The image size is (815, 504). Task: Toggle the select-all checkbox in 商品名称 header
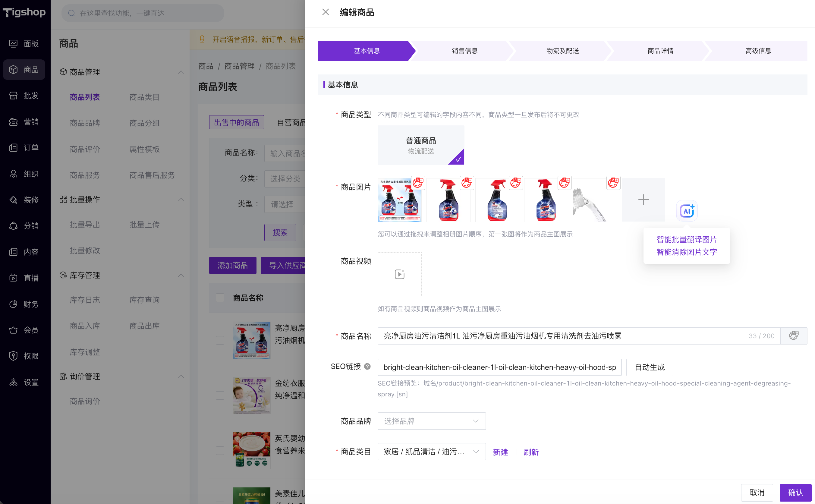click(x=220, y=298)
